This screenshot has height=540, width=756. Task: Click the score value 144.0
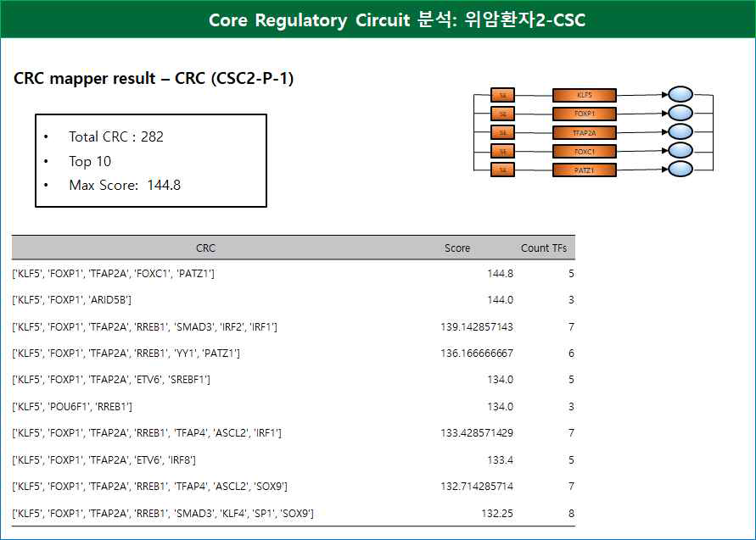click(500, 299)
